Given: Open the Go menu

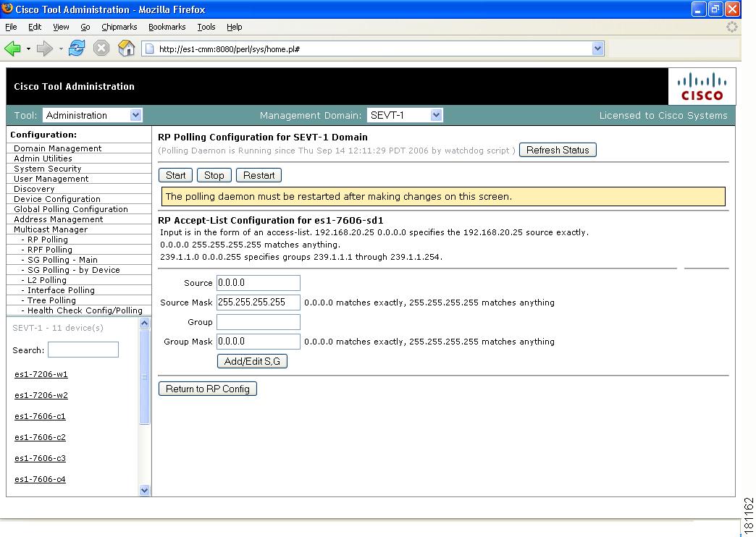Looking at the screenshot, I should coord(85,27).
